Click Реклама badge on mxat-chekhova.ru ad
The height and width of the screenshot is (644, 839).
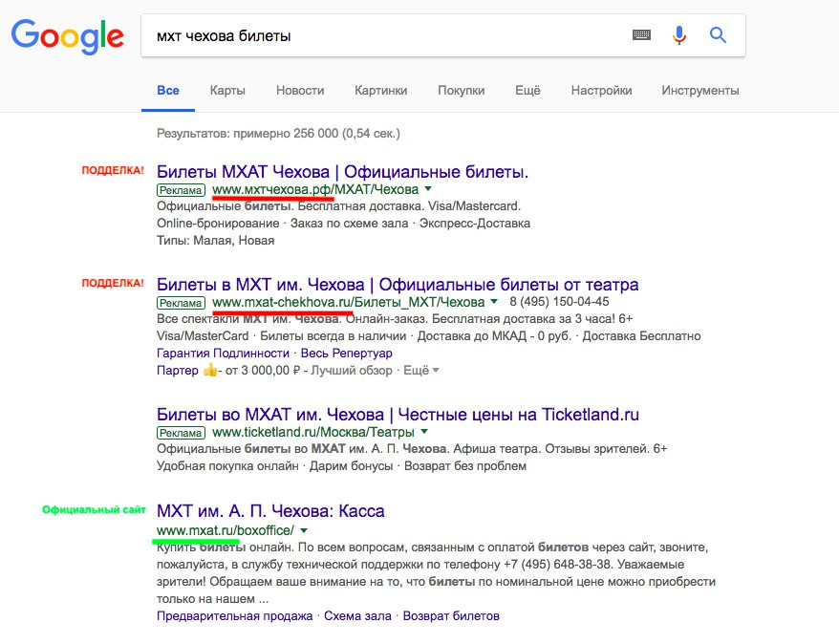coord(181,303)
